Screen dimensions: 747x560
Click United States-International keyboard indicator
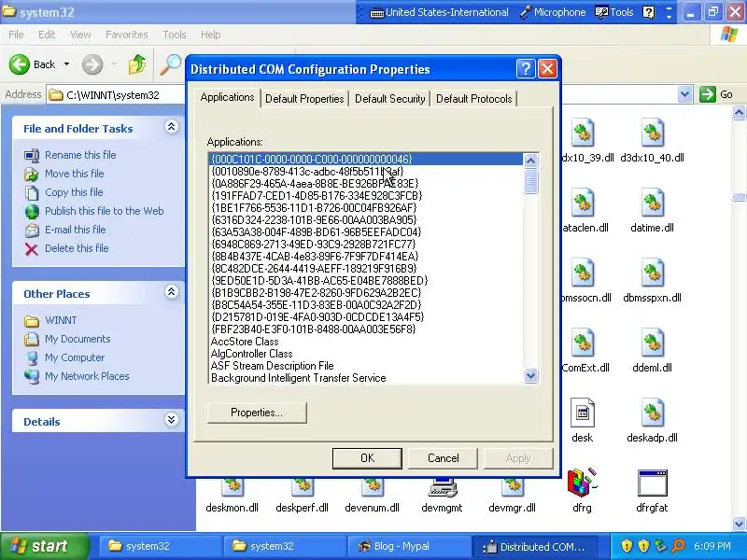pyautogui.click(x=439, y=12)
